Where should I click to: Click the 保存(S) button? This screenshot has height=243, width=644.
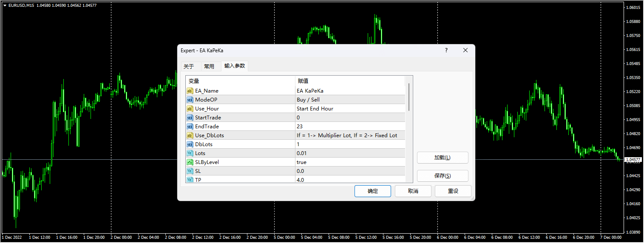coord(442,176)
